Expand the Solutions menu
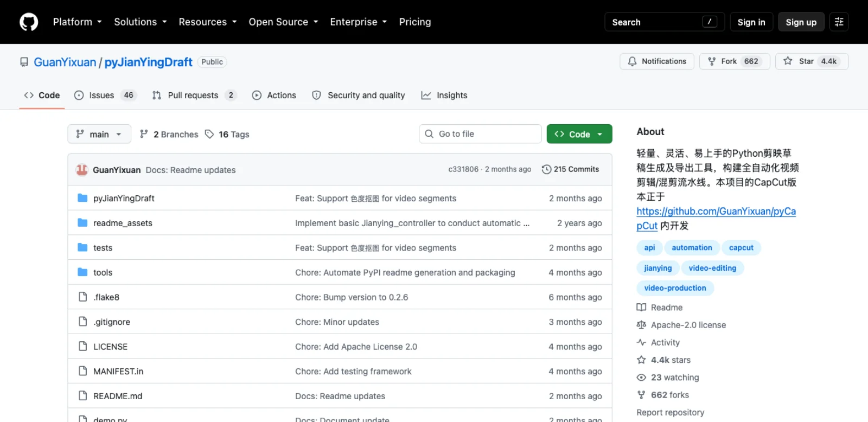This screenshot has width=868, height=422. (x=141, y=22)
